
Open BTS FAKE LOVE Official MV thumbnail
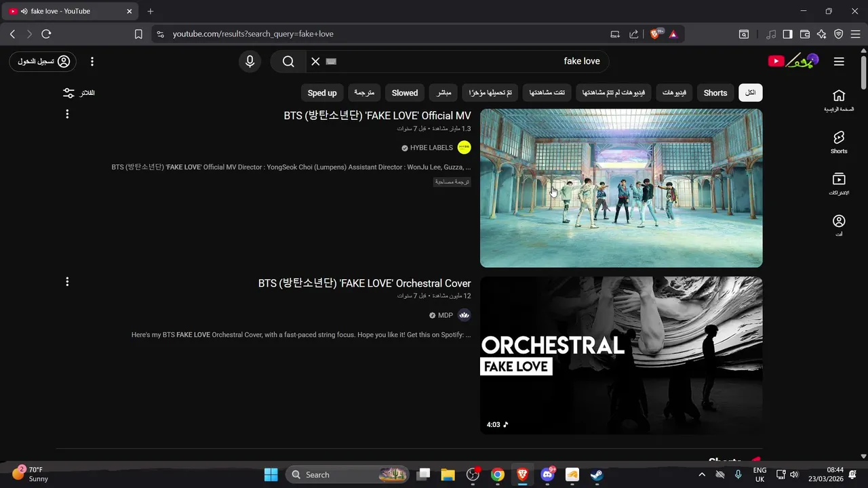pyautogui.click(x=621, y=188)
